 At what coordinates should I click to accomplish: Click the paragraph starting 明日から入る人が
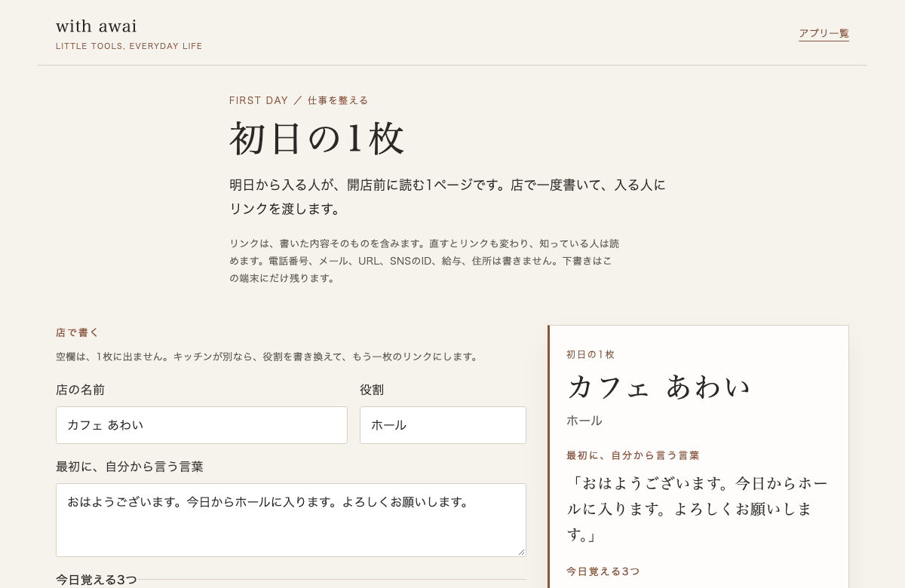447,197
